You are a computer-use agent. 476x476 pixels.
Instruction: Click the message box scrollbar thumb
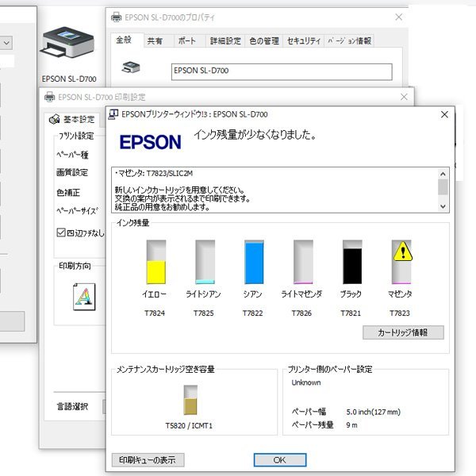coord(443,186)
